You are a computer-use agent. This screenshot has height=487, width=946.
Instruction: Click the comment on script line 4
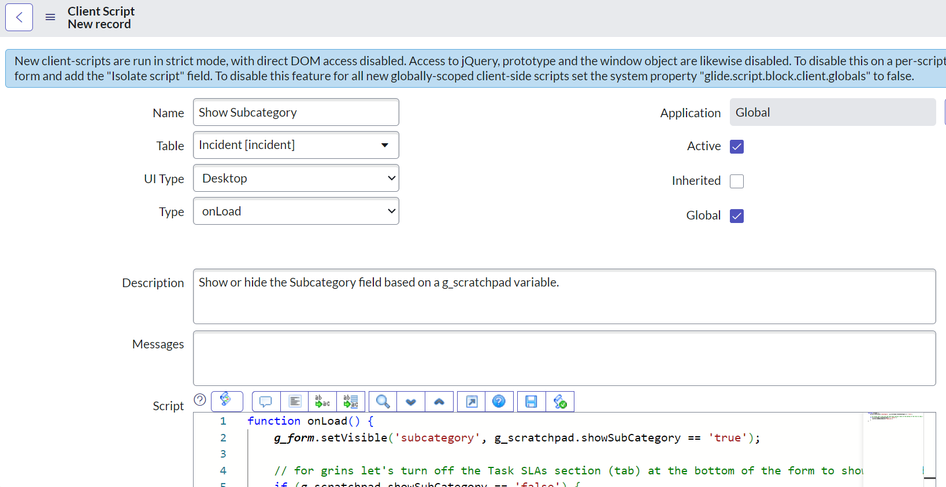pyautogui.click(x=568, y=471)
